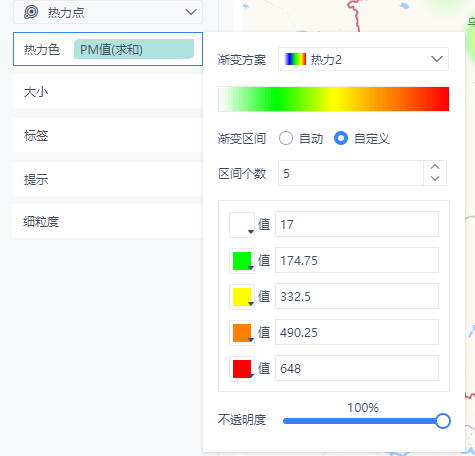Open the white color swatch picker
Image resolution: width=475 pixels, height=456 pixels.
coord(242,225)
